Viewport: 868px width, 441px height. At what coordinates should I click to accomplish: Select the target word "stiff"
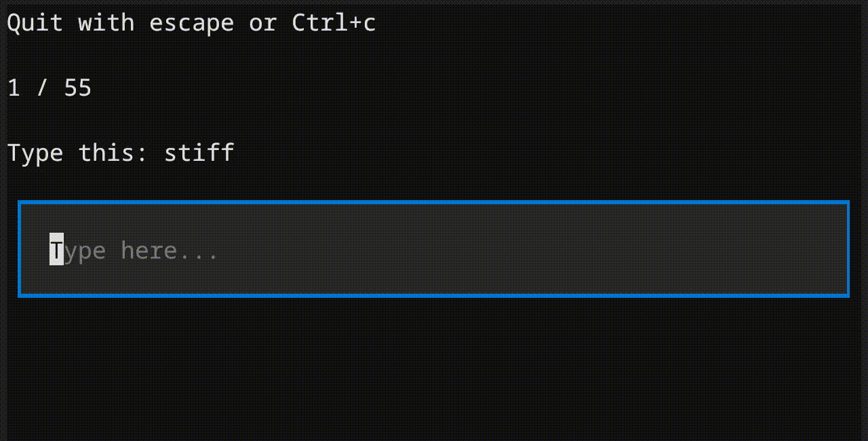click(199, 152)
